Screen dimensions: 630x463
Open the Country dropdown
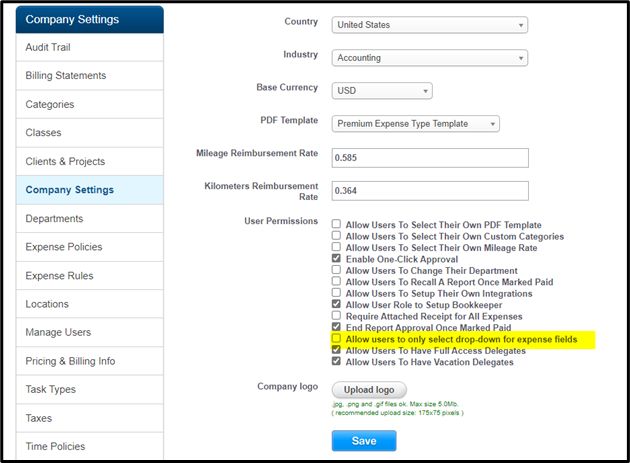[x=429, y=23]
